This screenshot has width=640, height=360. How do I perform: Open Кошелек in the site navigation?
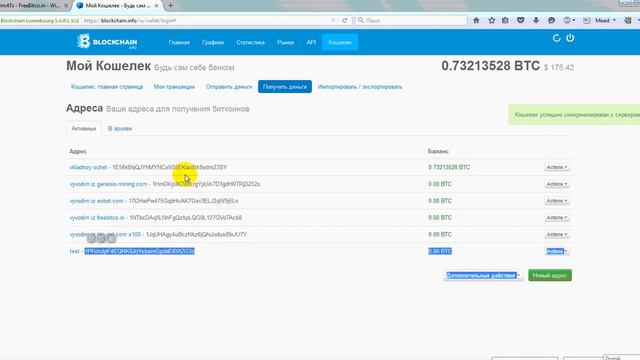(340, 42)
